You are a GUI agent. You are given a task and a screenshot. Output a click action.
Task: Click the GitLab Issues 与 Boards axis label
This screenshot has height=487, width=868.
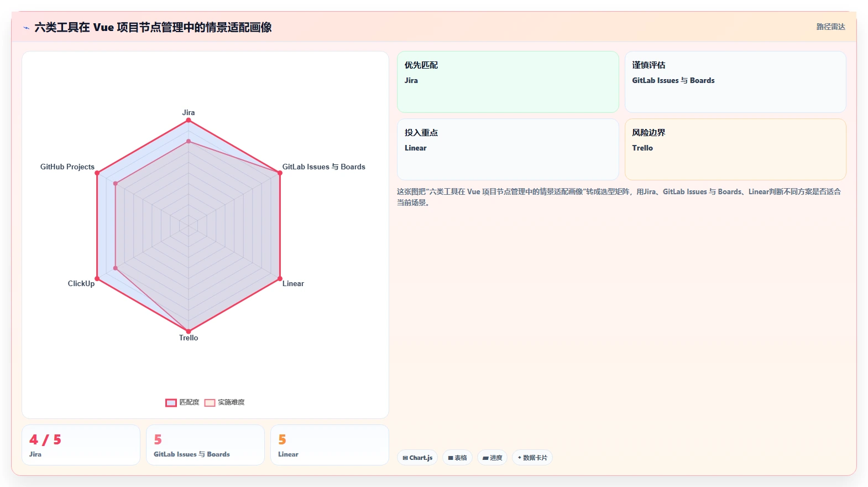tap(323, 167)
